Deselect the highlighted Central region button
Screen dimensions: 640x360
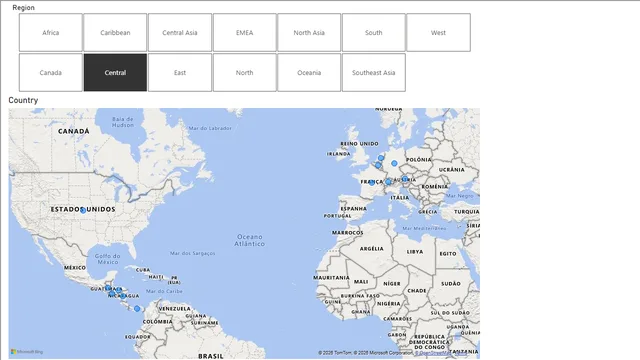point(115,73)
